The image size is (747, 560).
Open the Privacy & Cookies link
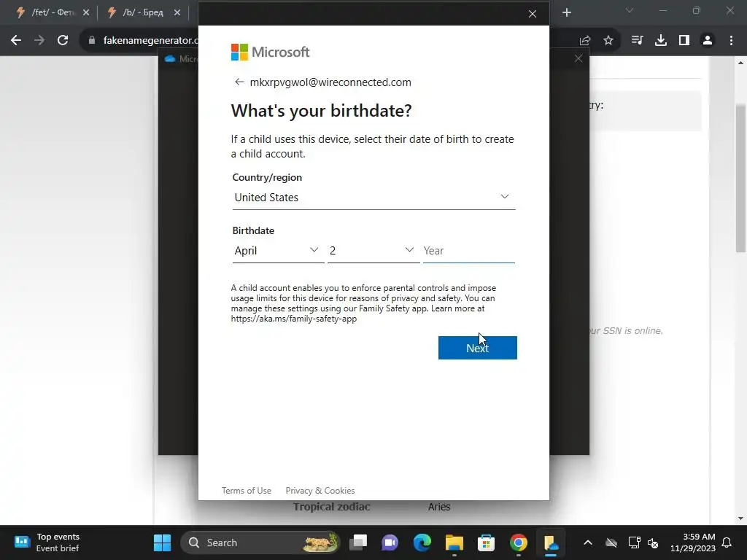320,491
